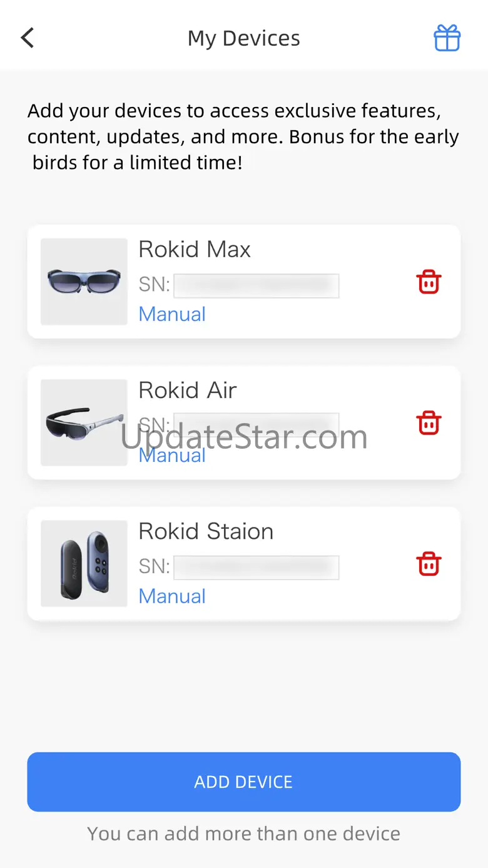Click the ADD DEVICE button

(244, 782)
